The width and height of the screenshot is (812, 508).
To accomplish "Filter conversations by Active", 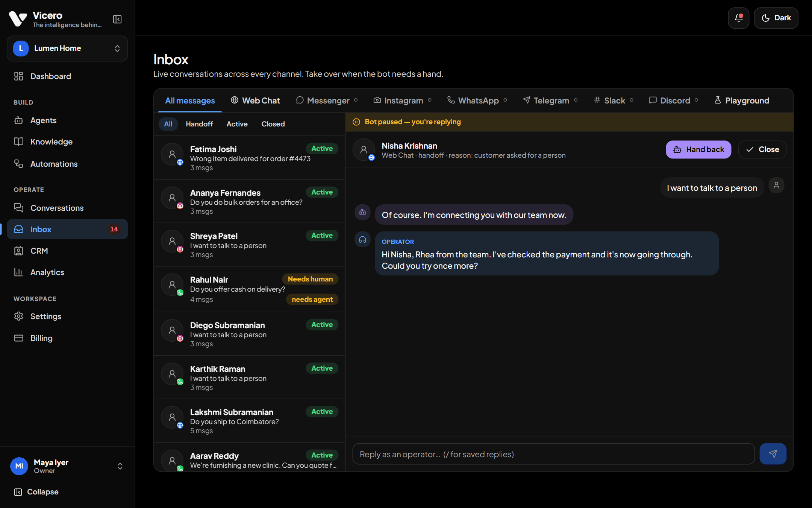I will tap(237, 124).
